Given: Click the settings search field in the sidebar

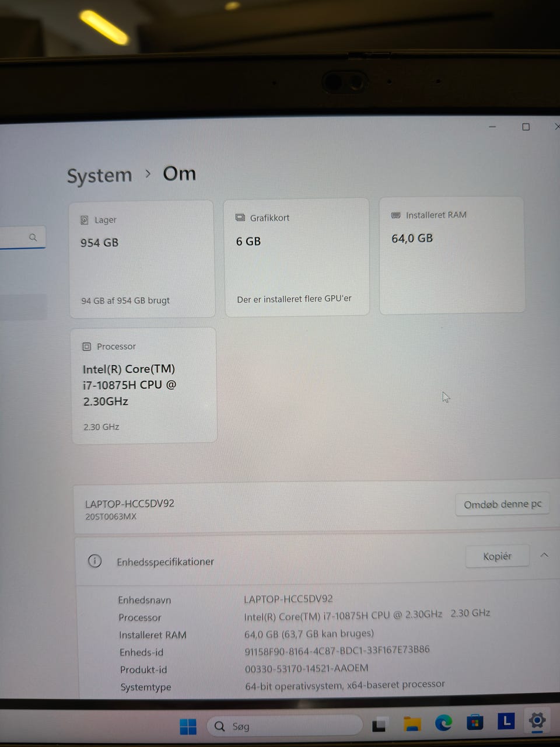Looking at the screenshot, I should tap(22, 238).
